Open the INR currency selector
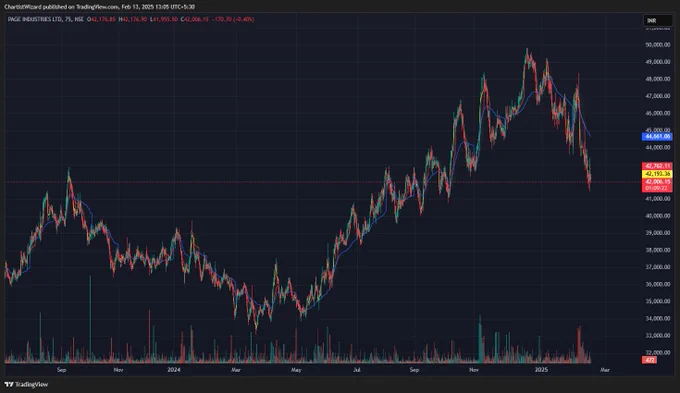Image resolution: width=680 pixels, height=393 pixels. (657, 20)
